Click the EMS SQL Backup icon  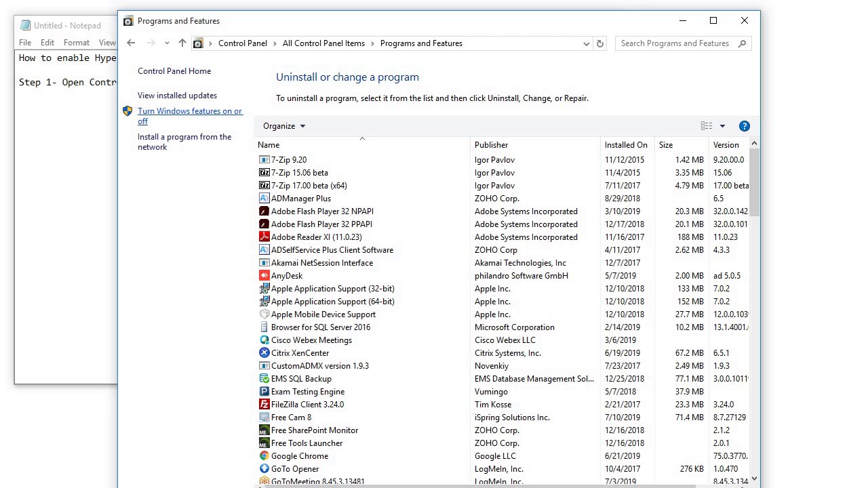264,379
